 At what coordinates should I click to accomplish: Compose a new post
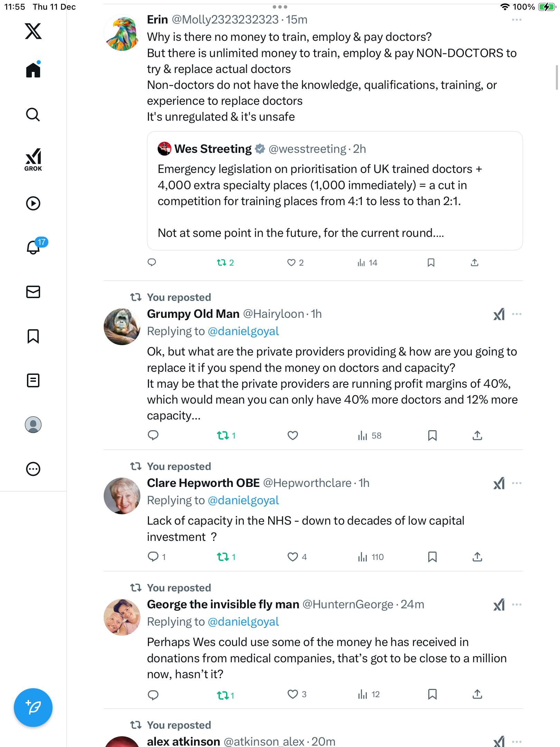click(33, 707)
